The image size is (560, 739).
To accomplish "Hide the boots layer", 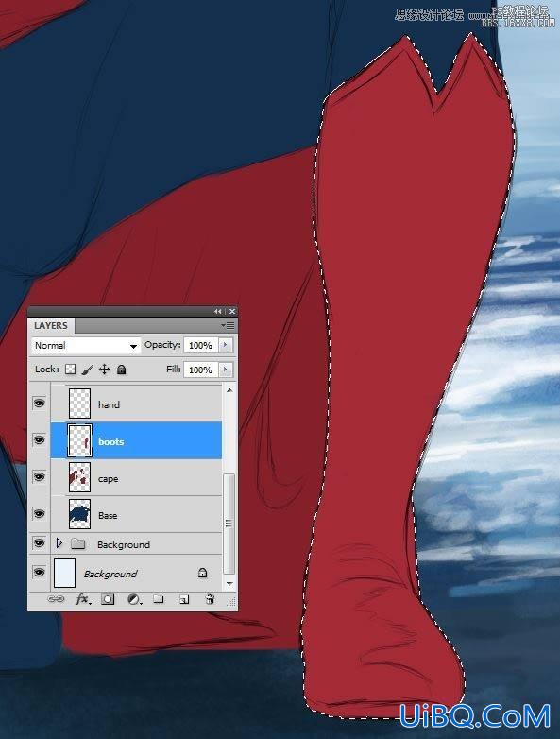I will click(39, 440).
